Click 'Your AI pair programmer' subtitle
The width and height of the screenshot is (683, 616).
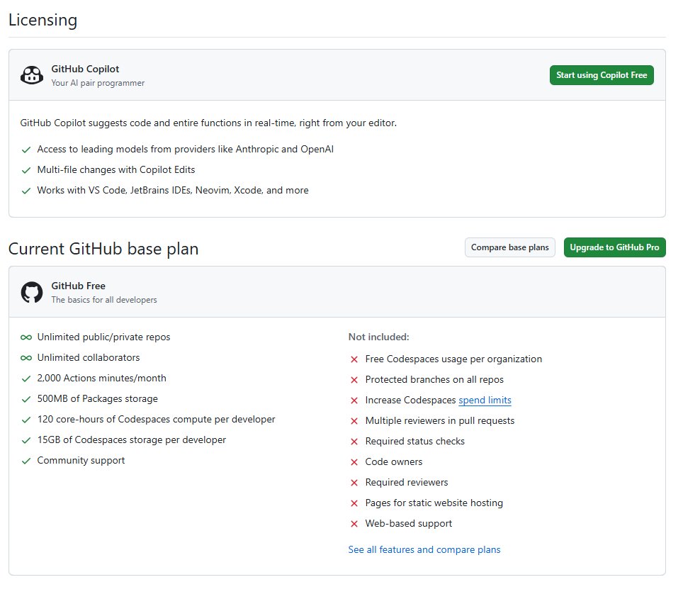98,83
